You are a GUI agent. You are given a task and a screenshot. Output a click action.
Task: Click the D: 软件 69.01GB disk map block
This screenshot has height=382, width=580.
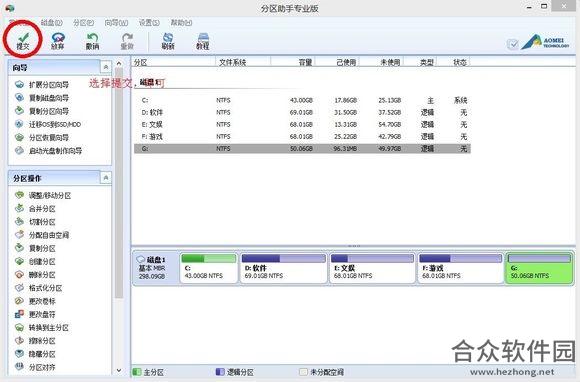284,268
